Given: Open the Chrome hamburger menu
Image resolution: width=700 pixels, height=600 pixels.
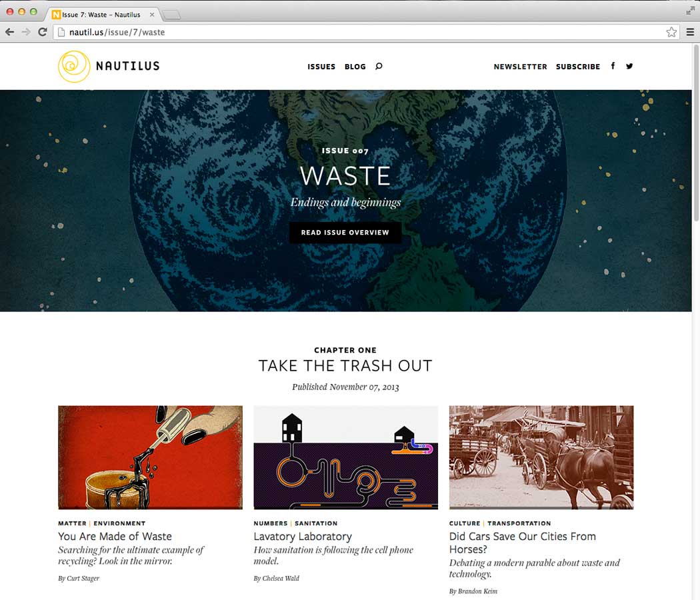Looking at the screenshot, I should (x=690, y=32).
